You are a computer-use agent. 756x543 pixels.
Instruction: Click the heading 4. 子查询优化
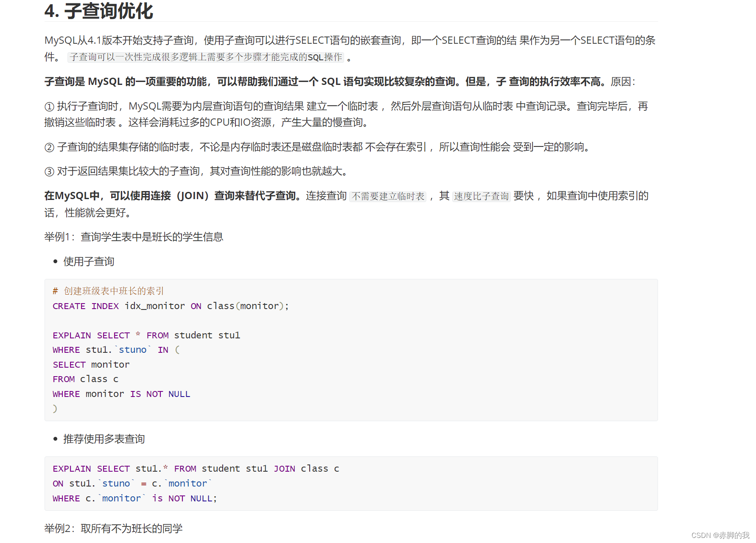coord(99,12)
